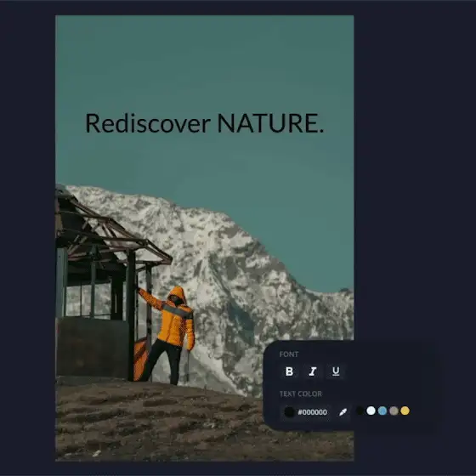Pick the yellow preset text color
Image resolution: width=476 pixels, height=476 pixels.
(405, 411)
